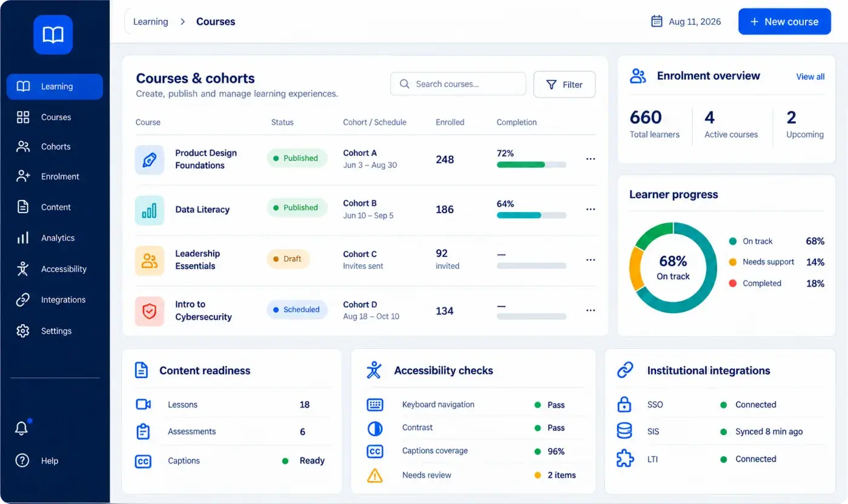The height and width of the screenshot is (504, 848).
Task: Click the New course button
Action: pos(784,22)
